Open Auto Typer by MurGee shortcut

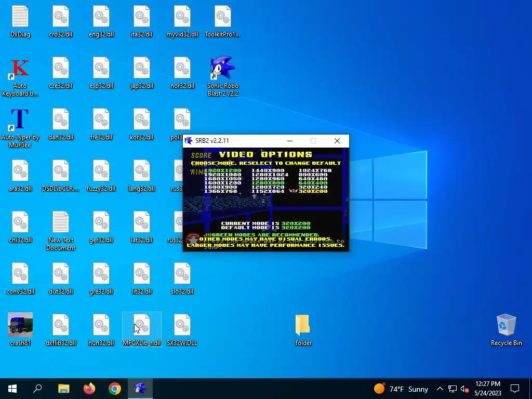coord(20,120)
